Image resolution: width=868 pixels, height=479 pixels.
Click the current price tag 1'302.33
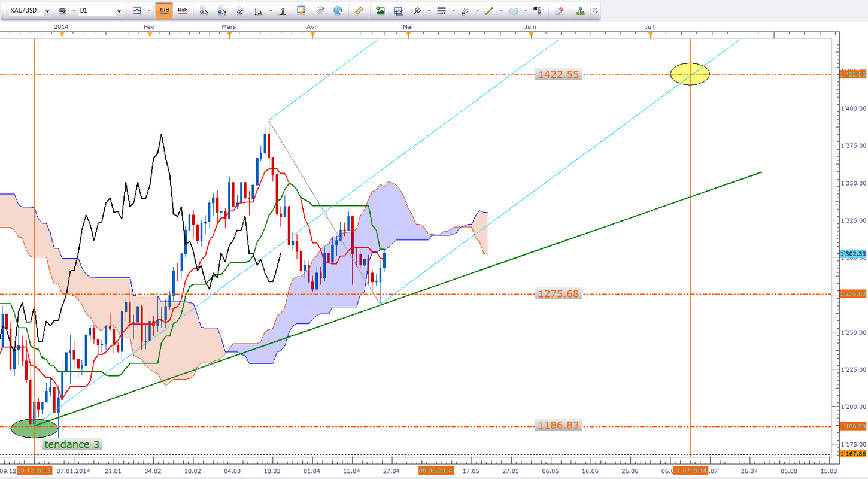(x=854, y=254)
